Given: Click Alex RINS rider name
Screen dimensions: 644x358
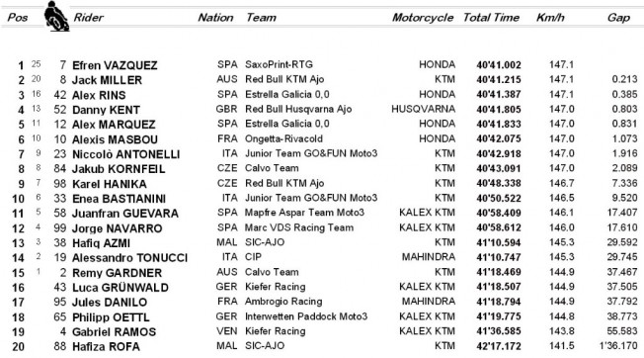Looking at the screenshot, I should click(x=99, y=95).
